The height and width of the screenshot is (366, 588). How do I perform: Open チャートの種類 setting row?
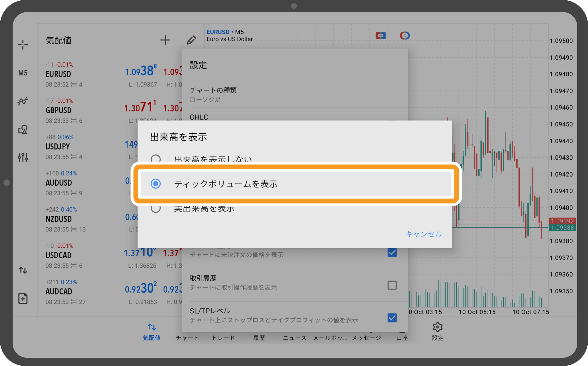pos(295,95)
